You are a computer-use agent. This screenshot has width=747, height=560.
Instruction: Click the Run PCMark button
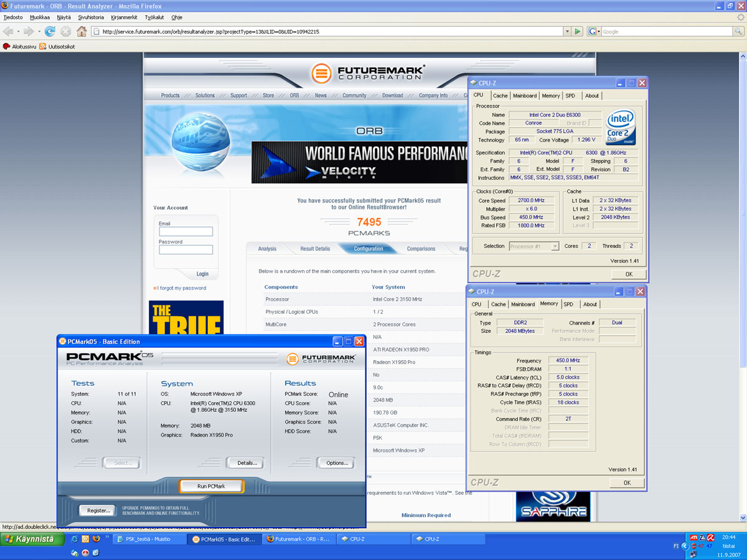(x=212, y=486)
